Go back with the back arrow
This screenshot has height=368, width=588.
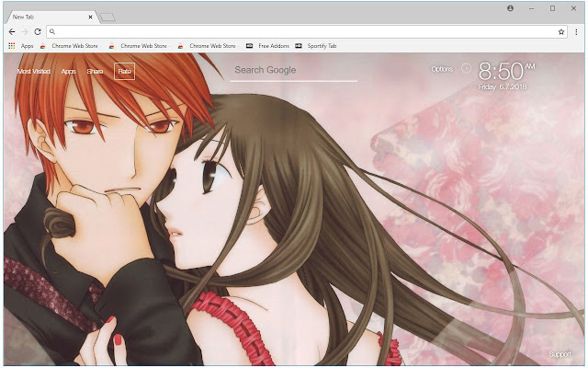12,32
